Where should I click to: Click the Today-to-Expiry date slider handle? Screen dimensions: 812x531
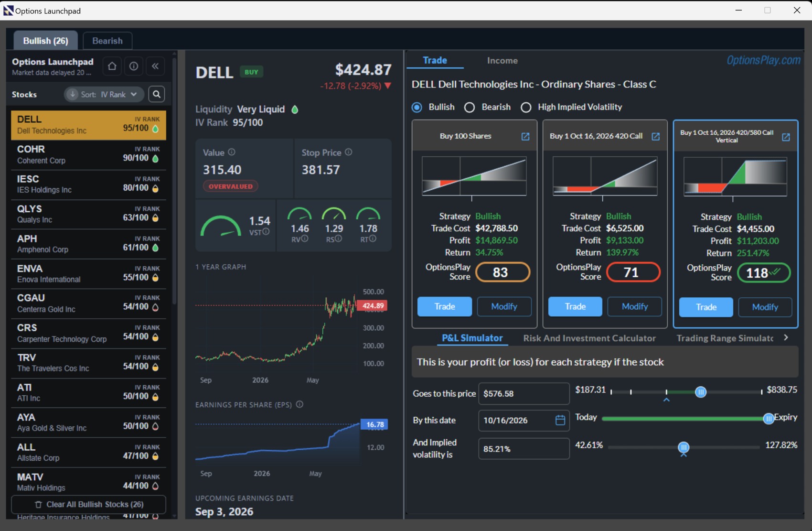pos(768,419)
